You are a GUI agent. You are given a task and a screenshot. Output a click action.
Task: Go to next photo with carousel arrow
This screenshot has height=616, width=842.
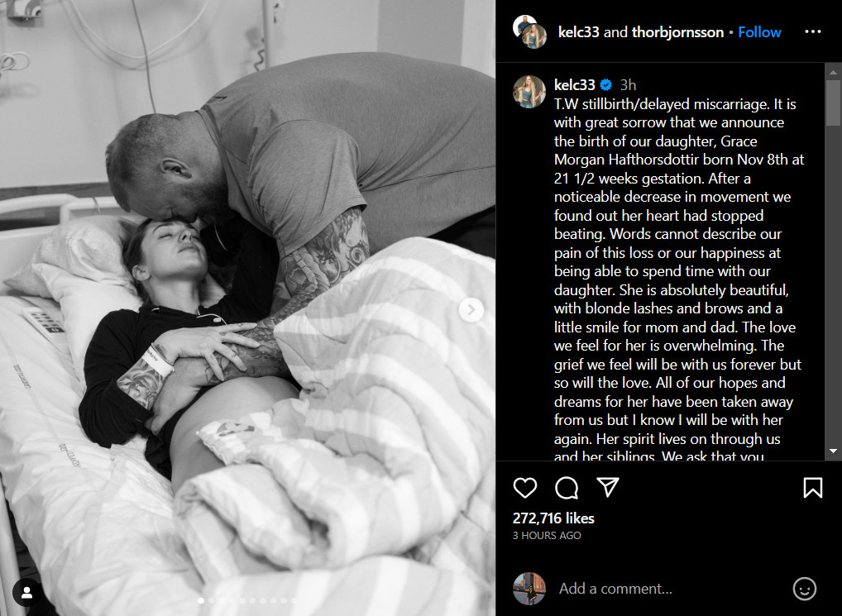point(471,309)
